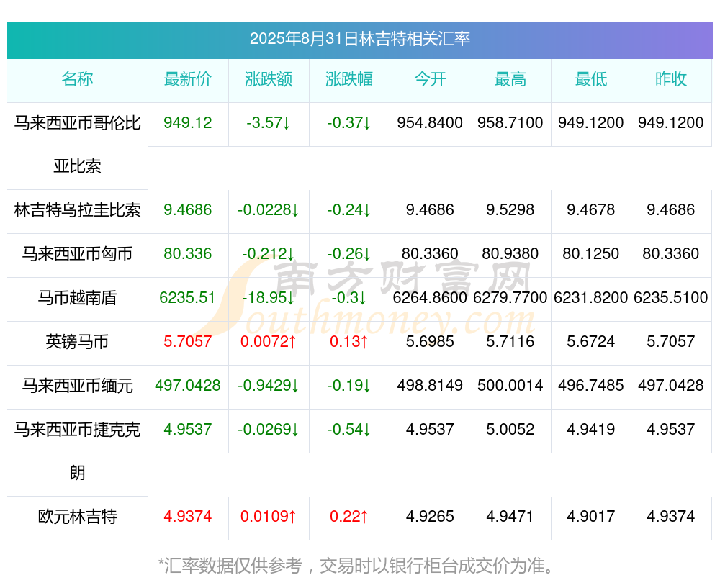Click latest price 6235.51
The image size is (720, 588).
pos(188,298)
